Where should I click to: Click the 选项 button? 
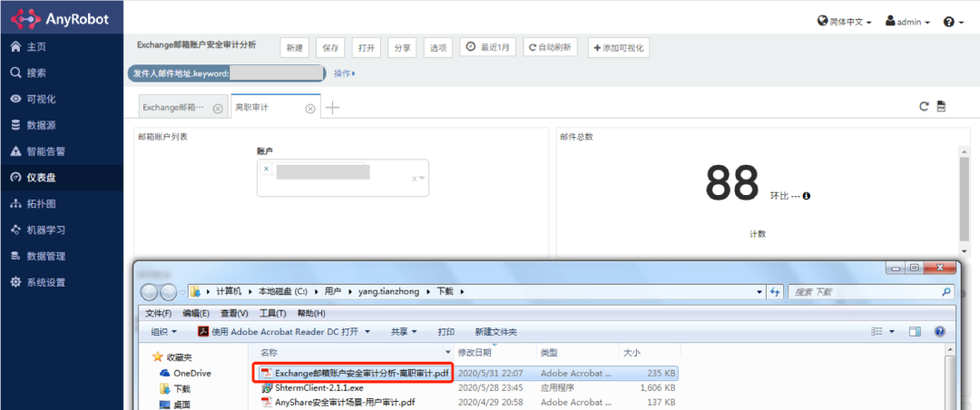point(438,48)
